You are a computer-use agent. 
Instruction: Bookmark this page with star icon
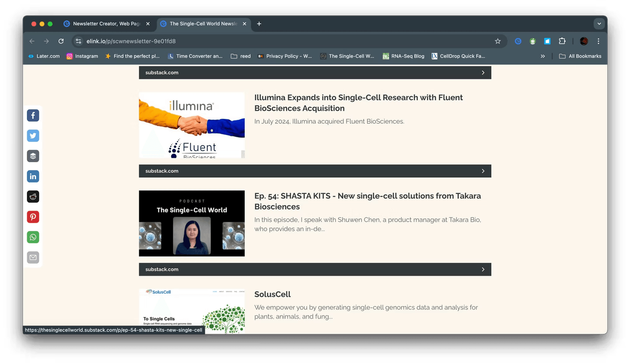coord(498,41)
